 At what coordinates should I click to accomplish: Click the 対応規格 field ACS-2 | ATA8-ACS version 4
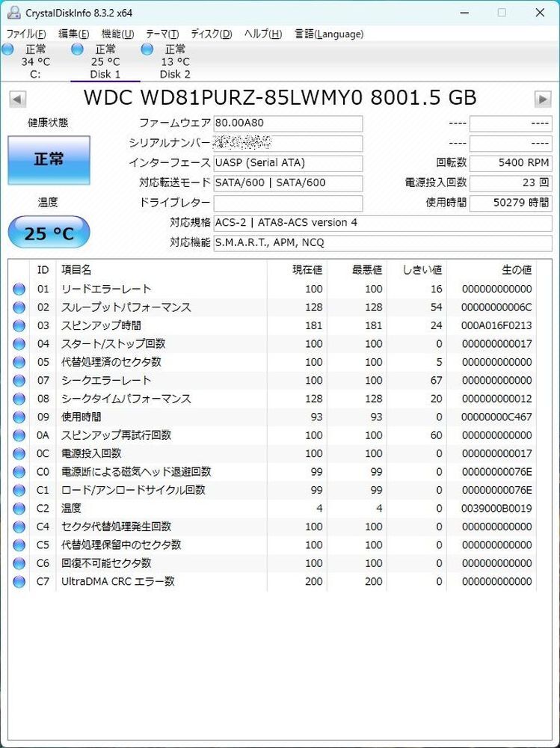[x=383, y=223]
